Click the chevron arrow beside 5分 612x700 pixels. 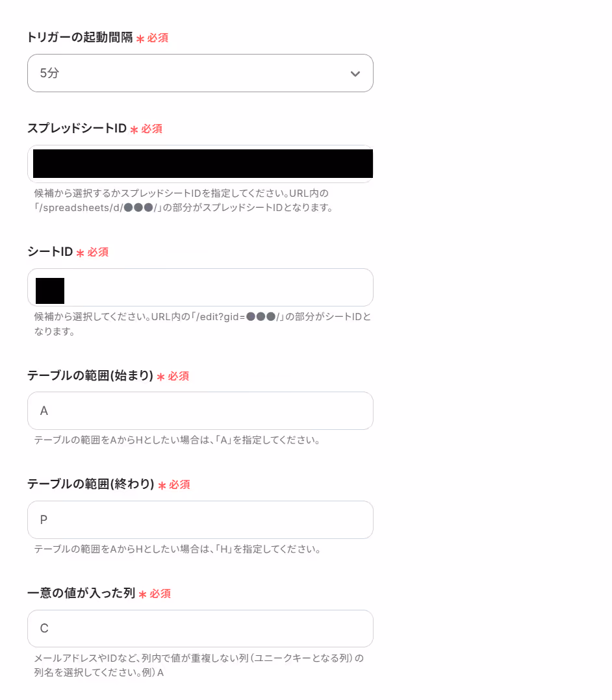point(355,73)
